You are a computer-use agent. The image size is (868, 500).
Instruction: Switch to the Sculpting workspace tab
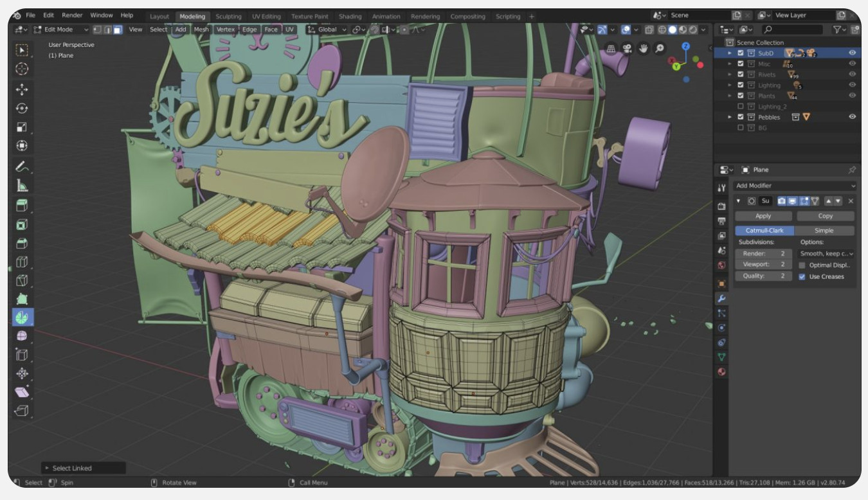(228, 16)
